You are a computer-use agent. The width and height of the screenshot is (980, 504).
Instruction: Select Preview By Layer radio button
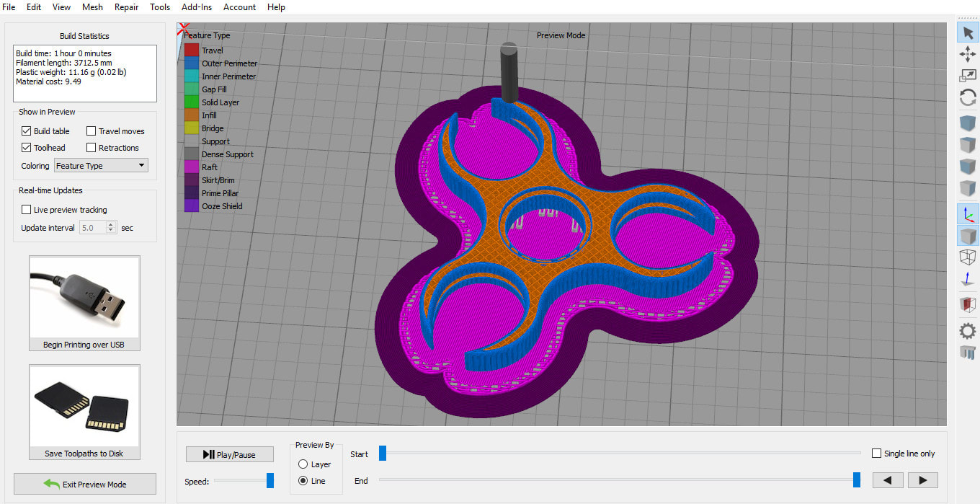(x=303, y=464)
